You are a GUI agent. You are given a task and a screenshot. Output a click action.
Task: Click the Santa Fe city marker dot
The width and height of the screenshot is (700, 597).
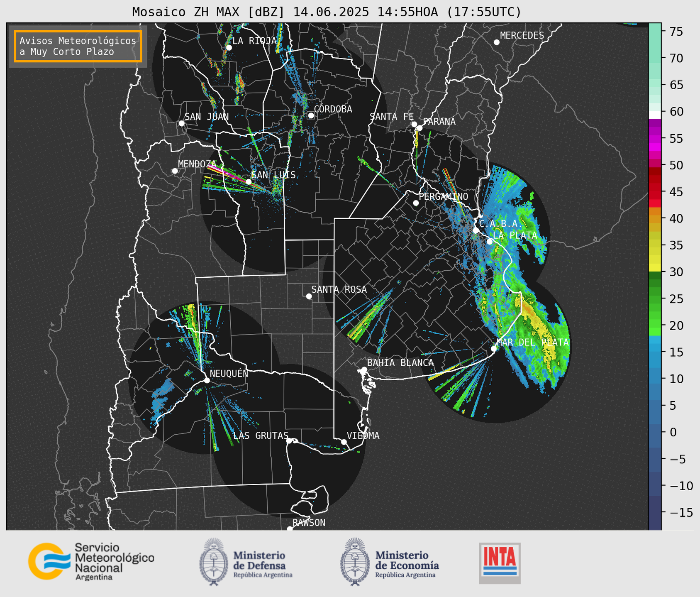414,124
